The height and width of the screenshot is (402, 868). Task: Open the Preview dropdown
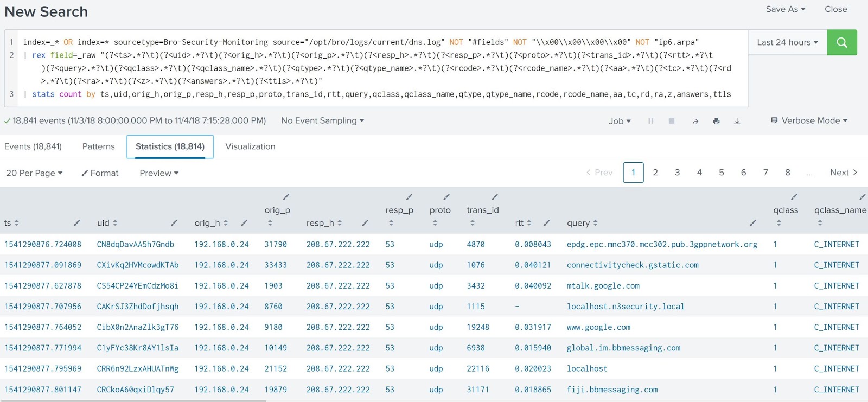[159, 173]
